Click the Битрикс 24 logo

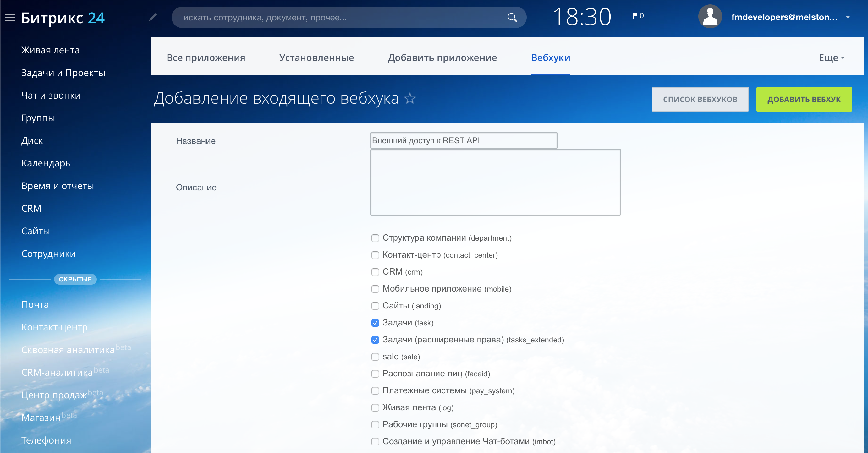pos(63,18)
